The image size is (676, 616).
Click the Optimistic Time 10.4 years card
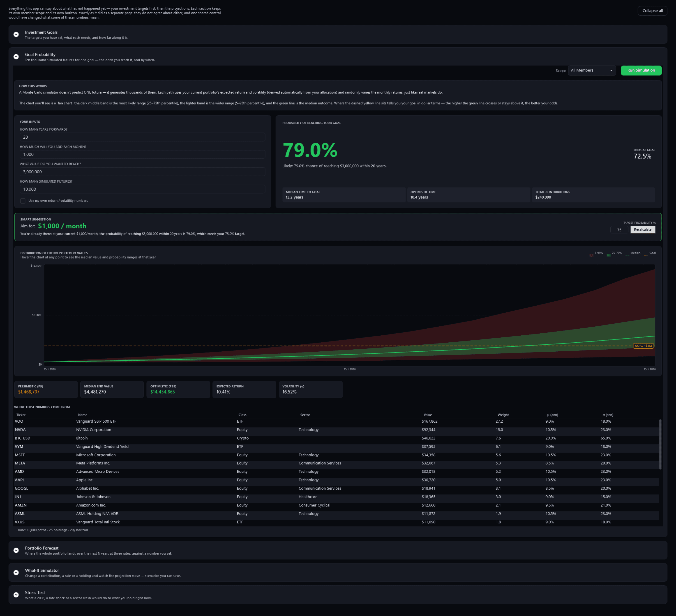(x=468, y=195)
